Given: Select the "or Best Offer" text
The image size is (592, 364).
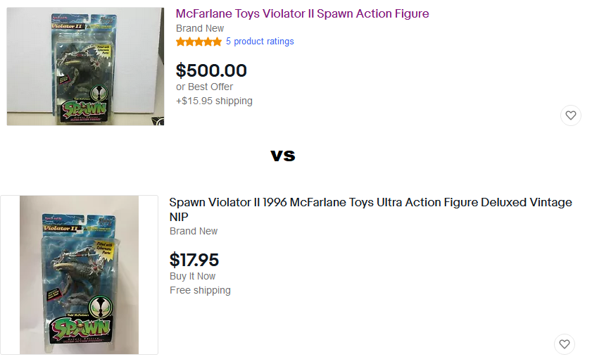Looking at the screenshot, I should pyautogui.click(x=204, y=87).
